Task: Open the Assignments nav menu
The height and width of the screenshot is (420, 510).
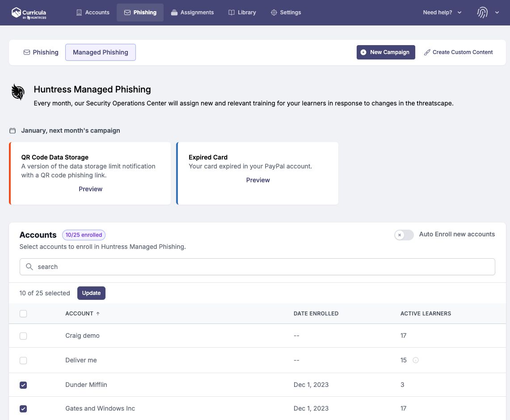Action: 192,13
